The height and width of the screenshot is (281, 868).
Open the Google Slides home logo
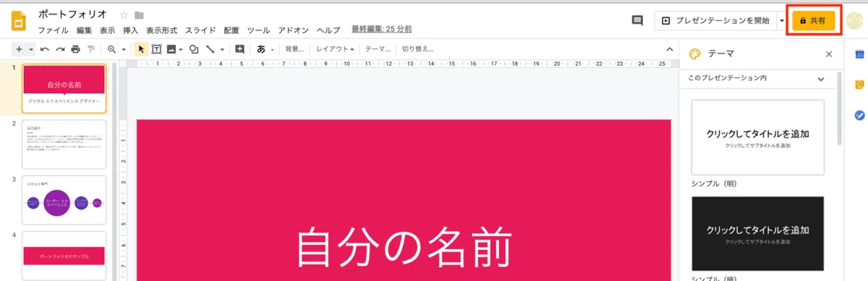pos(18,22)
